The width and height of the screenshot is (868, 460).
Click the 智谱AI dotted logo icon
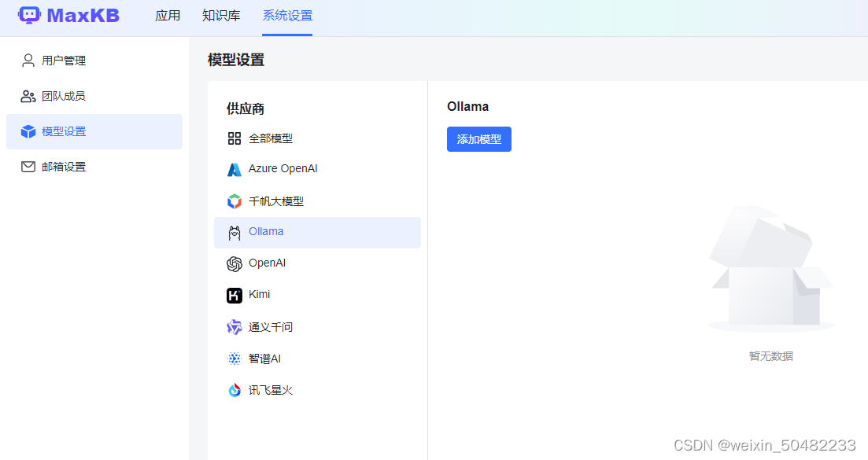click(x=235, y=359)
